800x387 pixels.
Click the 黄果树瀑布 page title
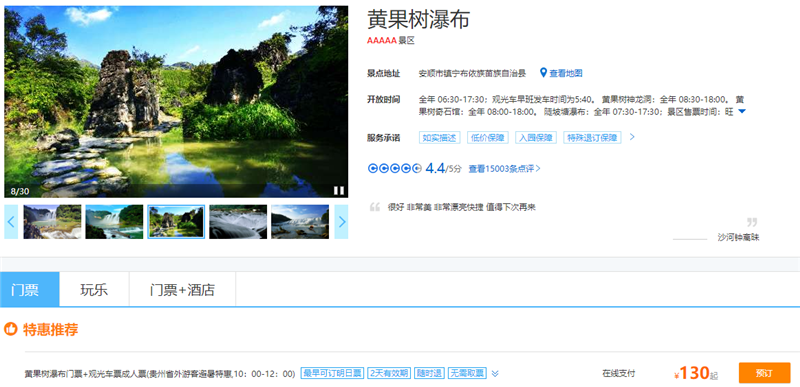pos(418,20)
